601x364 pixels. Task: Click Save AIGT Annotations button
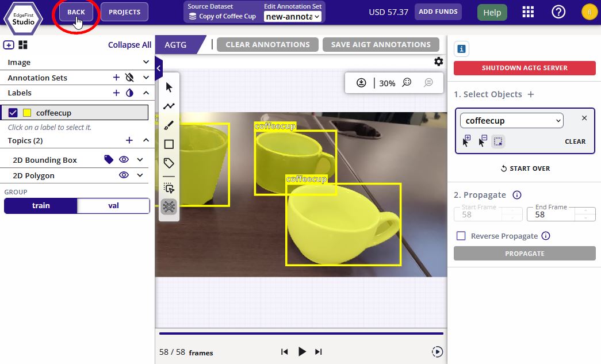click(x=381, y=44)
